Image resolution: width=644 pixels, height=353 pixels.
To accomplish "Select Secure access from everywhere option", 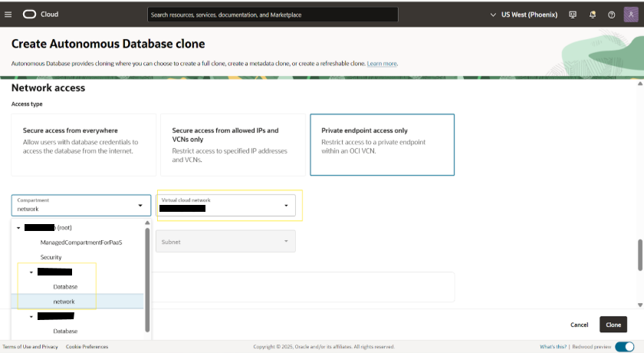I will pos(84,144).
